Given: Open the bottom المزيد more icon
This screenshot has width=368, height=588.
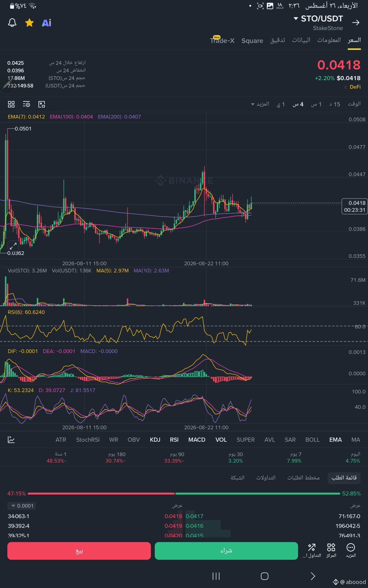Looking at the screenshot, I should tap(351, 551).
